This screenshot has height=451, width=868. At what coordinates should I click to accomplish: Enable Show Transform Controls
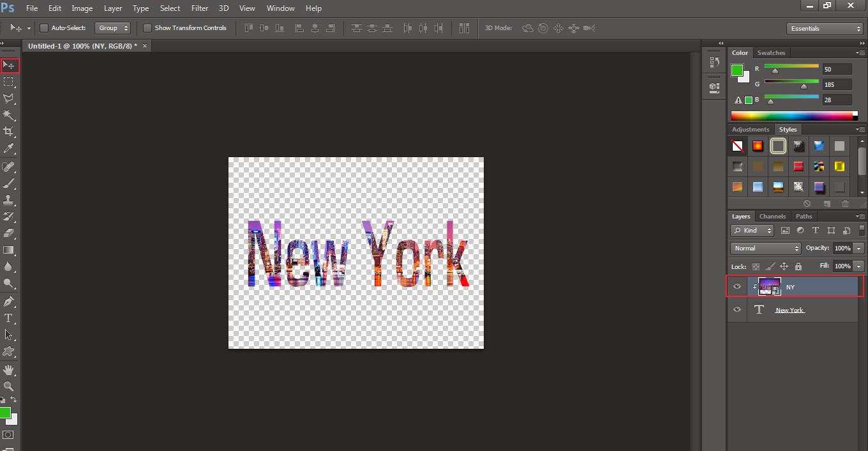(x=147, y=28)
